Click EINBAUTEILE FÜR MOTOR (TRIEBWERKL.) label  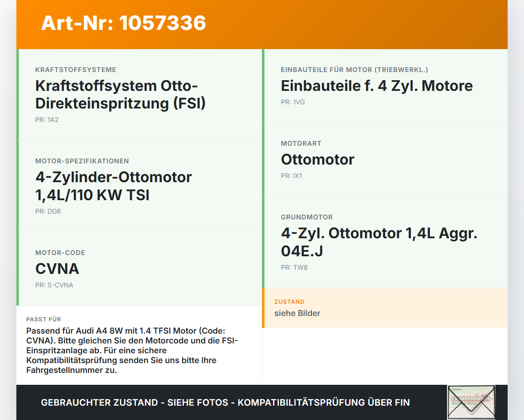click(x=355, y=70)
